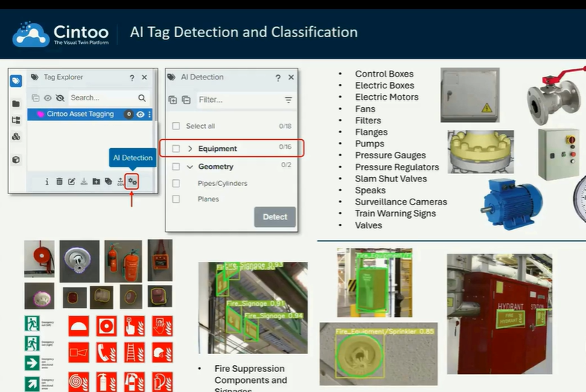Focus the AI Detection Filter field
586x392 pixels.
[x=239, y=100]
